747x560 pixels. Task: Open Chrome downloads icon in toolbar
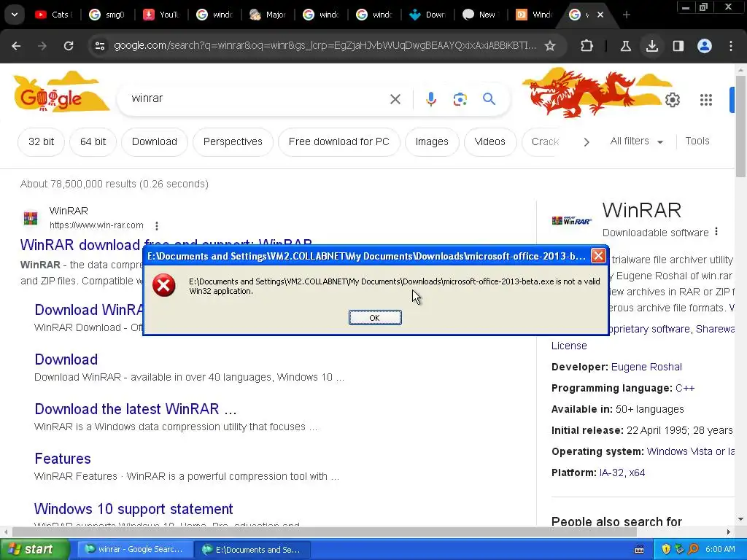651,46
